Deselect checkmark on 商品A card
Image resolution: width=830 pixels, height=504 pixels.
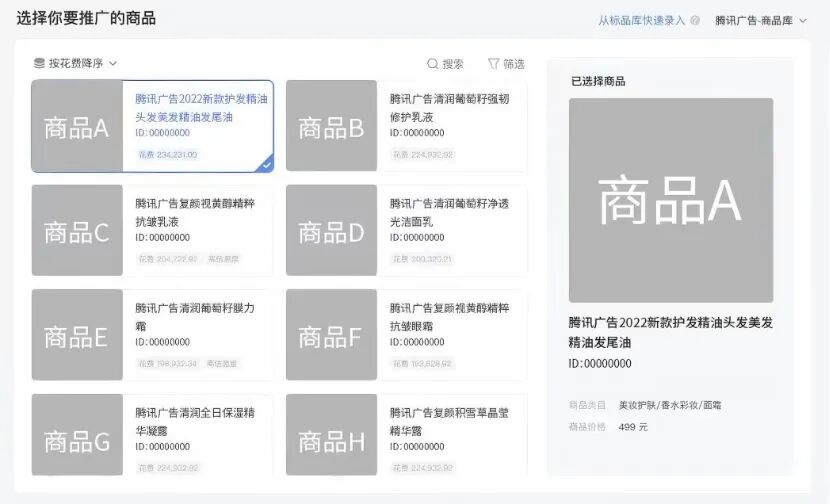[x=267, y=165]
